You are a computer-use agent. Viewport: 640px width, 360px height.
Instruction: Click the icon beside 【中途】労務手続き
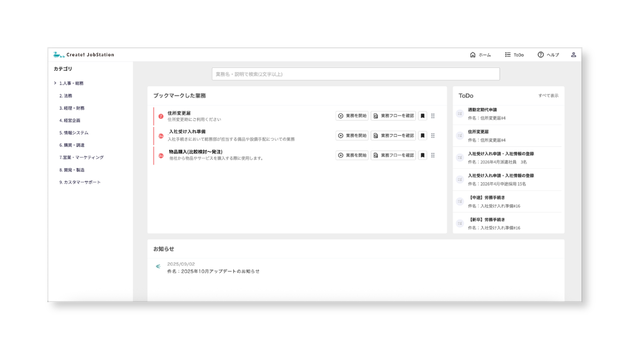tap(460, 202)
